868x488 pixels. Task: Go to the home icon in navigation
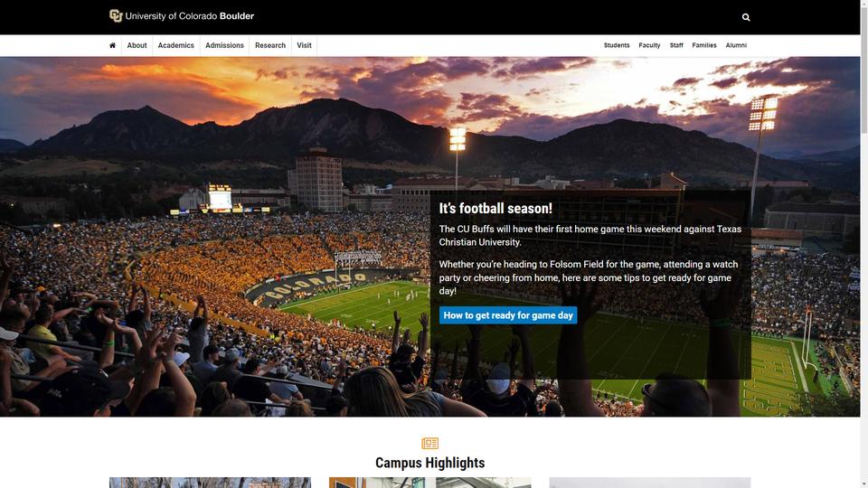coord(112,45)
